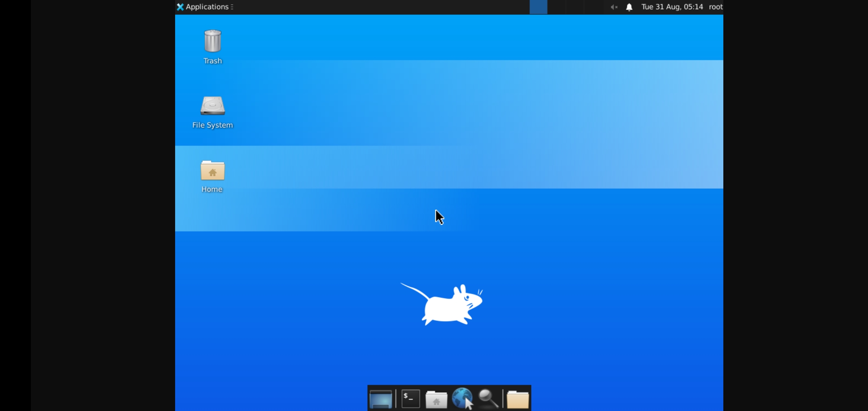Click the highlighted active first workspace
Viewport: 868px width, 411px height.
coord(538,7)
